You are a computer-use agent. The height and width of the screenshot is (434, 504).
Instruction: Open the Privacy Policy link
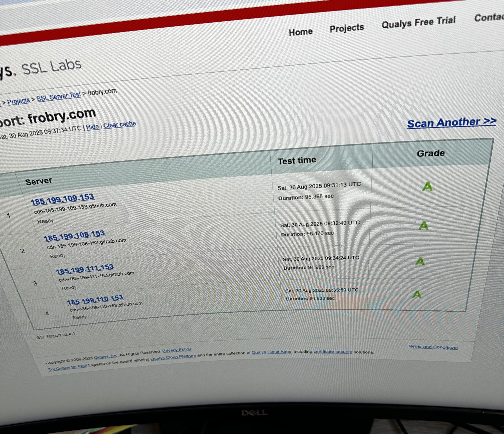coord(177,350)
